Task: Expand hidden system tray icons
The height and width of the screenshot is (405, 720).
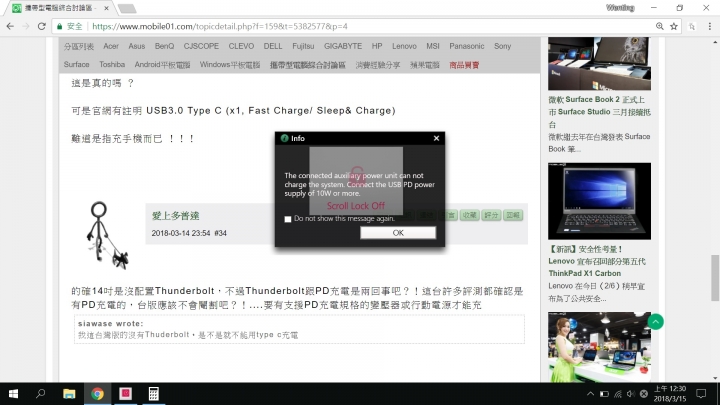Action: 591,394
